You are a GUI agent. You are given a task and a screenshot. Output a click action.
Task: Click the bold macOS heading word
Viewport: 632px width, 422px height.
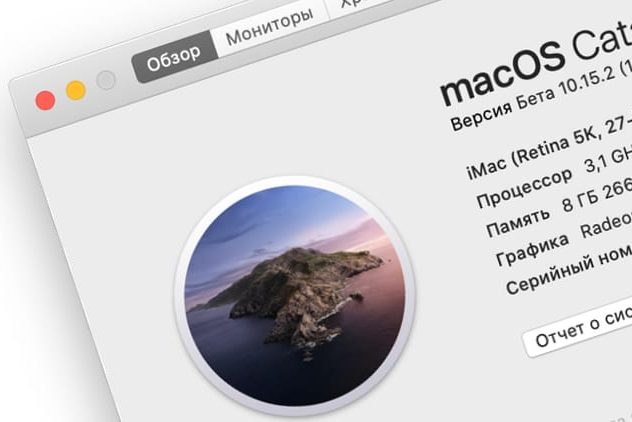[503, 72]
